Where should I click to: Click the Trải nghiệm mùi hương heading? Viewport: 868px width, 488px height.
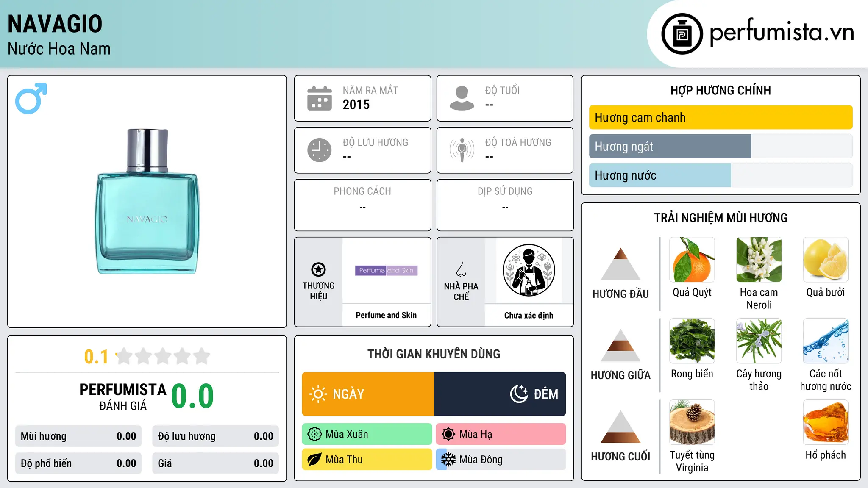pos(721,218)
